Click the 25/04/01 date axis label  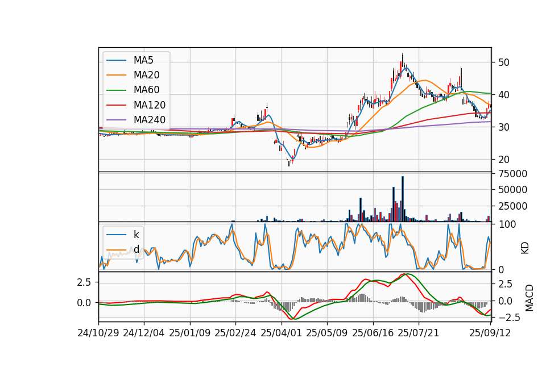(281, 333)
